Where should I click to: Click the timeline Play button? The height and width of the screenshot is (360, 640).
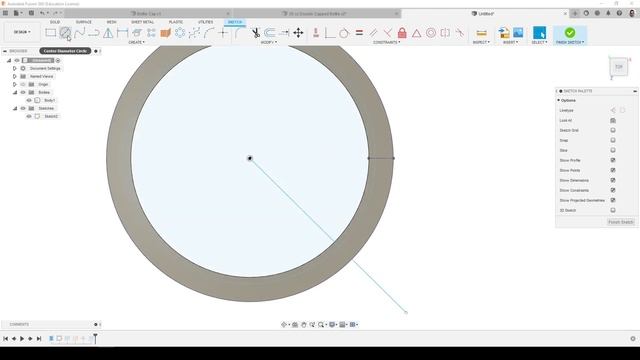click(22, 338)
